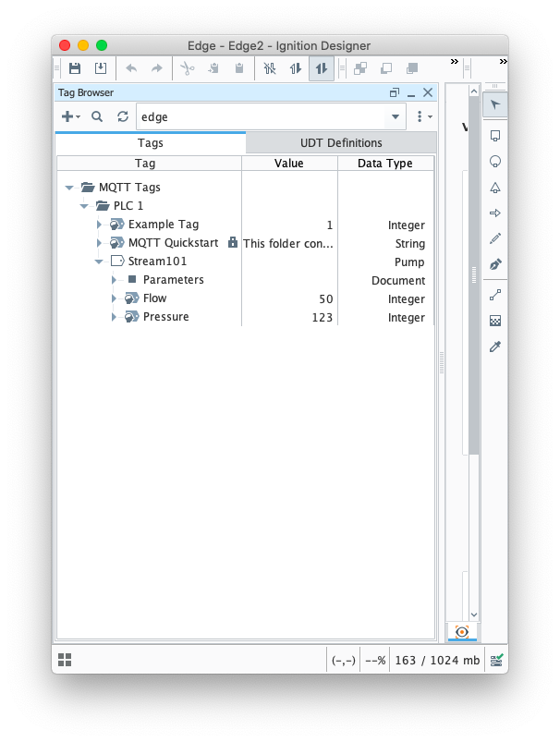Open the Tag Browser options kebab menu
This screenshot has width=560, height=742.
423,116
